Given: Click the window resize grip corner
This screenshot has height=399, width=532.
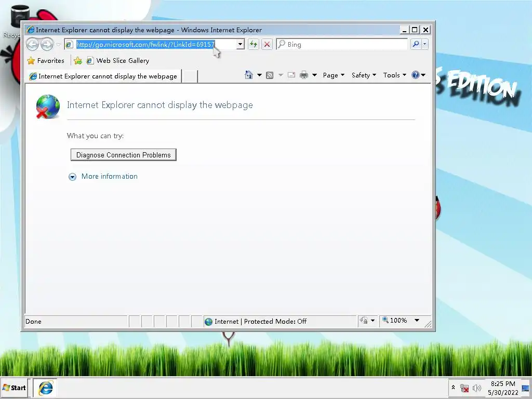Looking at the screenshot, I should point(428,324).
